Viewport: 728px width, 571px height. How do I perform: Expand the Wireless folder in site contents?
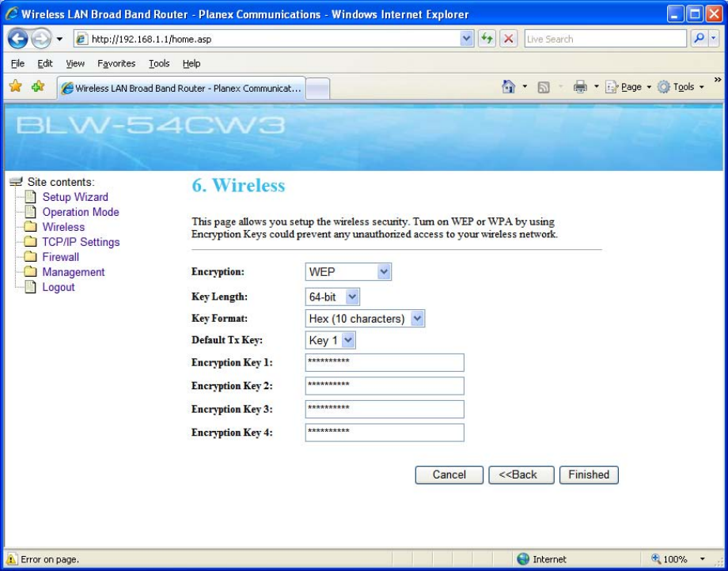pyautogui.click(x=63, y=227)
